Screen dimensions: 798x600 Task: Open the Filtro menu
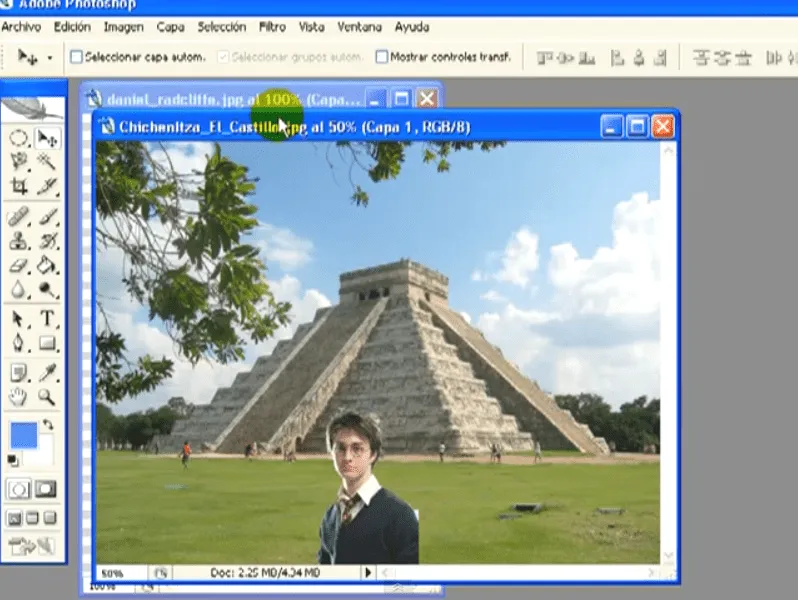coord(272,27)
